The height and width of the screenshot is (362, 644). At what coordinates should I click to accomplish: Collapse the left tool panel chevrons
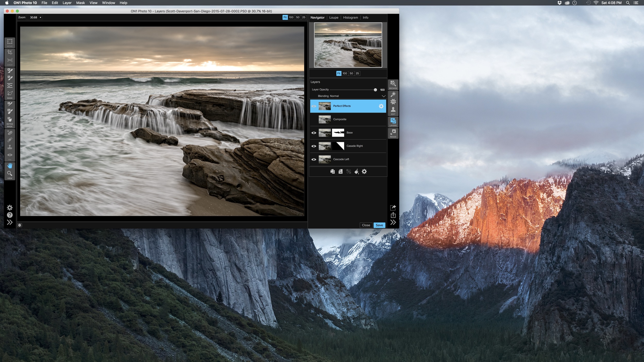pos(10,222)
